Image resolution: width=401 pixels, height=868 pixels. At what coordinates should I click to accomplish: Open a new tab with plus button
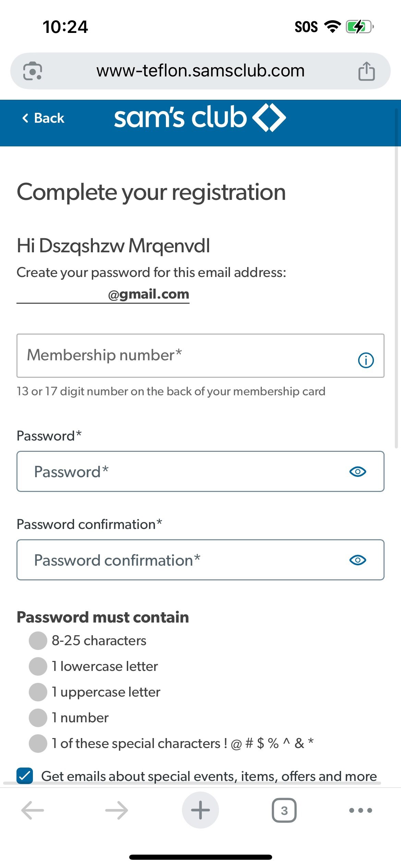pyautogui.click(x=200, y=810)
